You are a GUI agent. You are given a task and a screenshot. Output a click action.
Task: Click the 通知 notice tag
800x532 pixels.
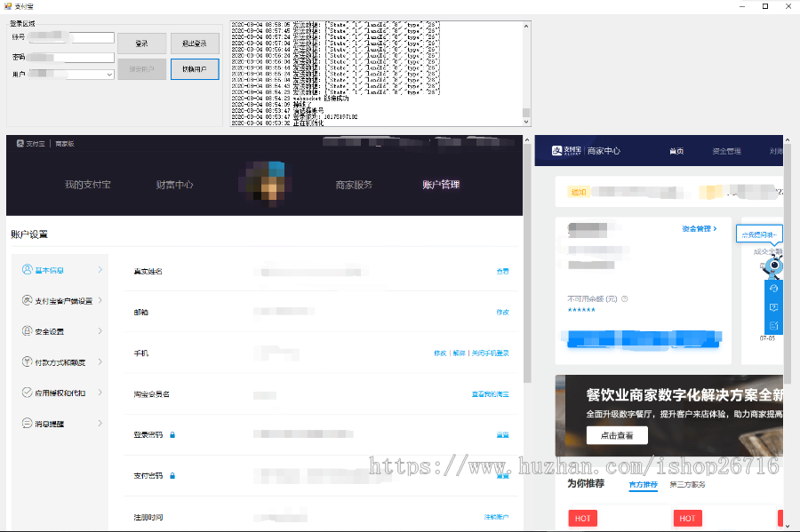[579, 192]
